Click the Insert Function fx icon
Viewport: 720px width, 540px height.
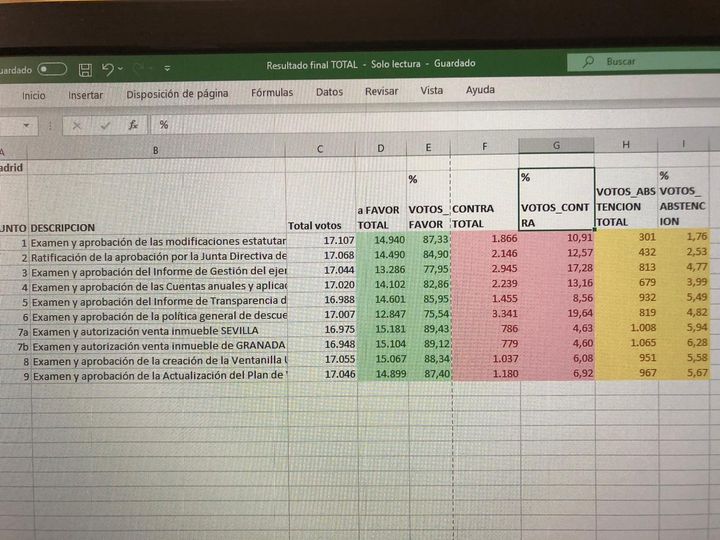(132, 126)
